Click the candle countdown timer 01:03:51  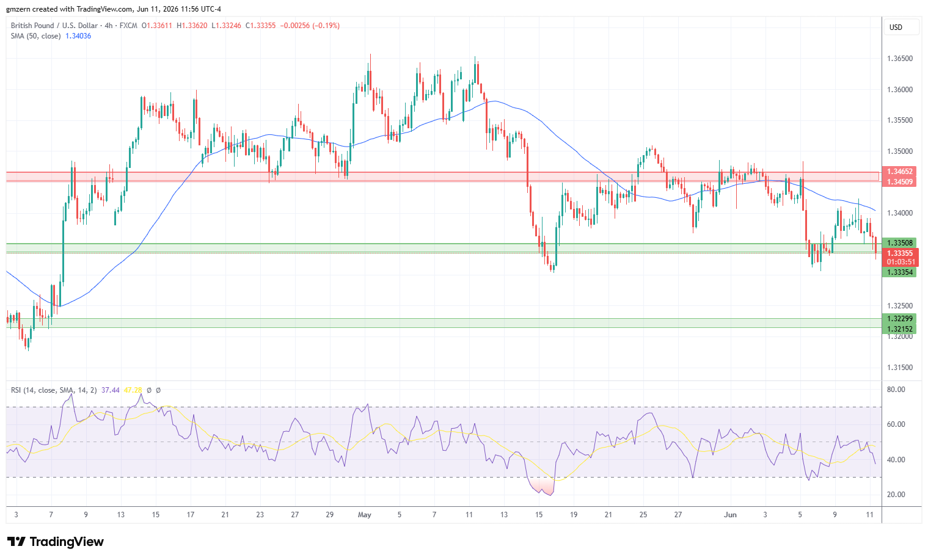click(901, 262)
